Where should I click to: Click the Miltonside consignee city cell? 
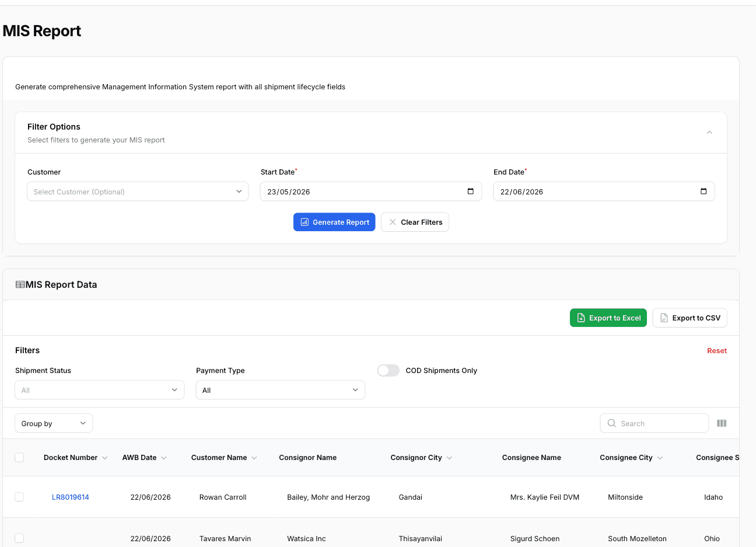[x=625, y=497]
